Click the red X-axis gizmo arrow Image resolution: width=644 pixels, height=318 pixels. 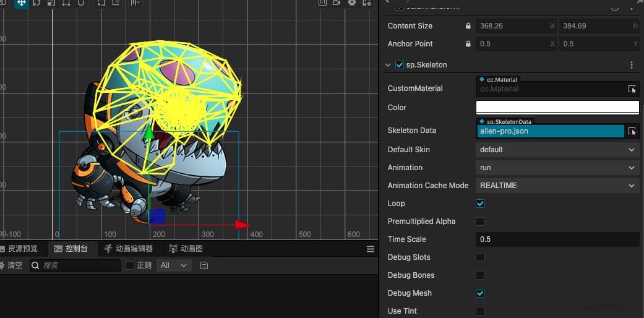point(243,225)
